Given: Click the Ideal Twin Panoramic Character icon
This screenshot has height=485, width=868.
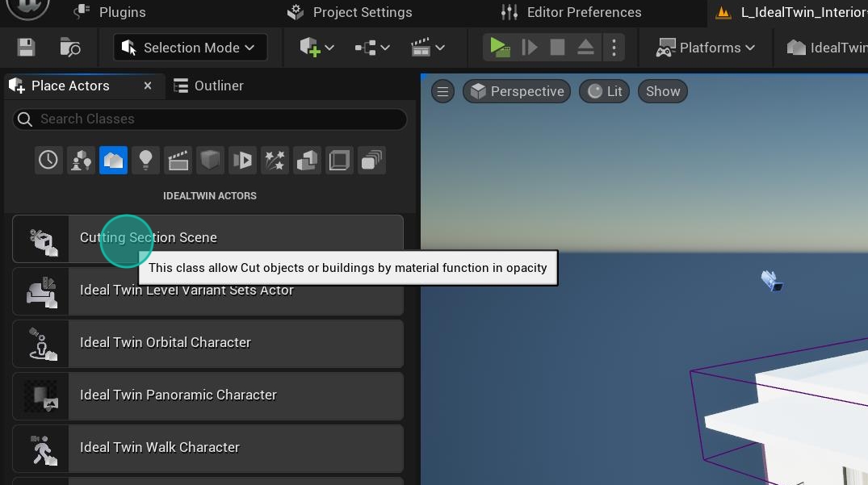Looking at the screenshot, I should [43, 396].
